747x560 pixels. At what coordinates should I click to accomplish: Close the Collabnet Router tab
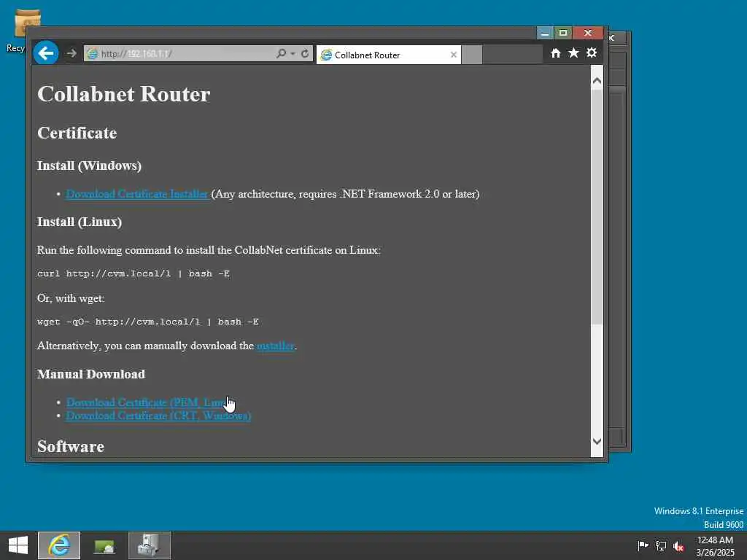454,55
